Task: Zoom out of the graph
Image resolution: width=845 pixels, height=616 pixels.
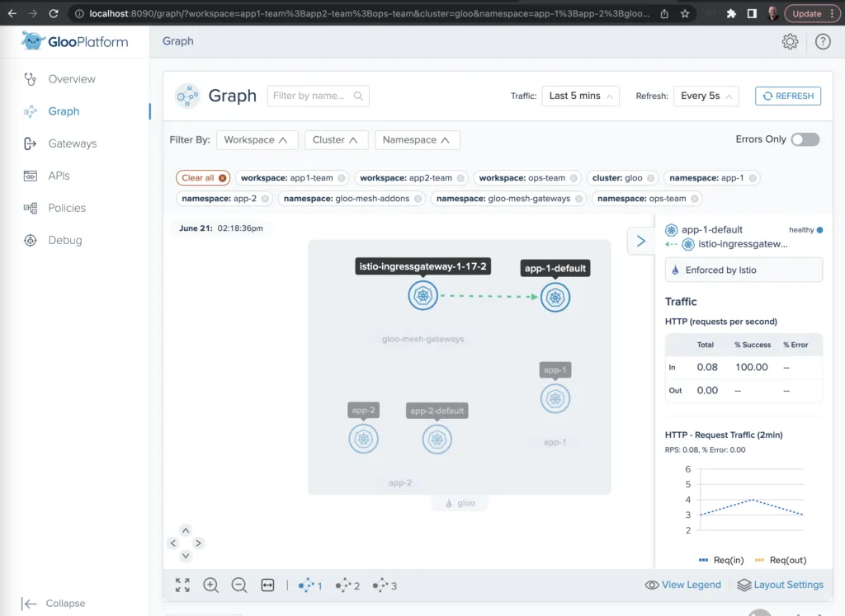Action: click(x=238, y=585)
